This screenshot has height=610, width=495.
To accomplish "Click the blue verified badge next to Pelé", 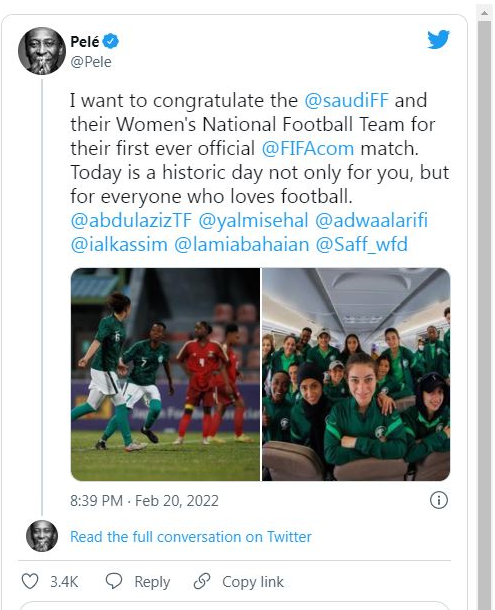I will [111, 41].
